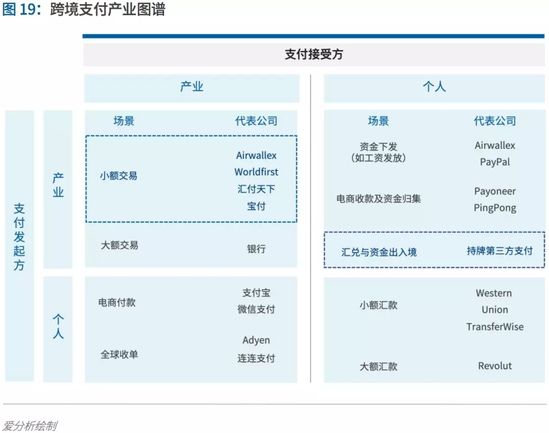Viewport: 549px width, 433px height.
Task: Click the PayPal company name
Action: click(495, 162)
